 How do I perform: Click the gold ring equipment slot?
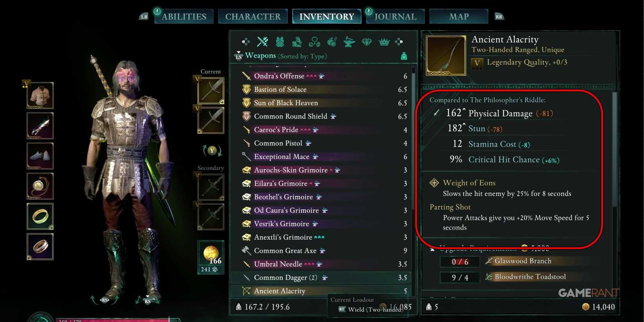(40, 216)
